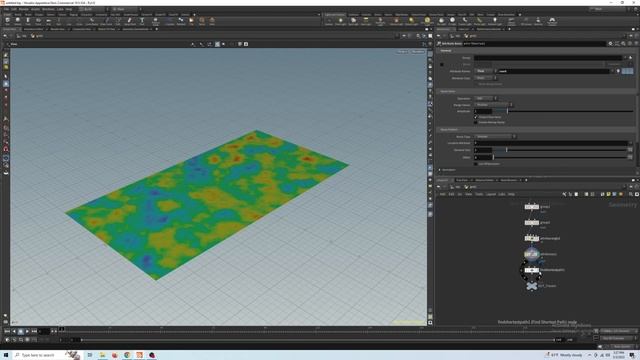This screenshot has height=360, width=640.
Task: Add a Camera from the shelf
Action: [329, 21]
